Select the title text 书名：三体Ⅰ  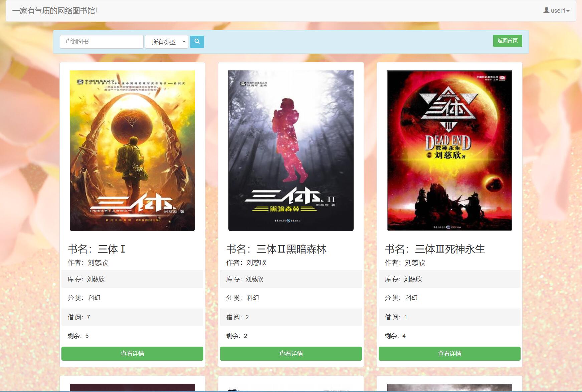pyautogui.click(x=96, y=249)
